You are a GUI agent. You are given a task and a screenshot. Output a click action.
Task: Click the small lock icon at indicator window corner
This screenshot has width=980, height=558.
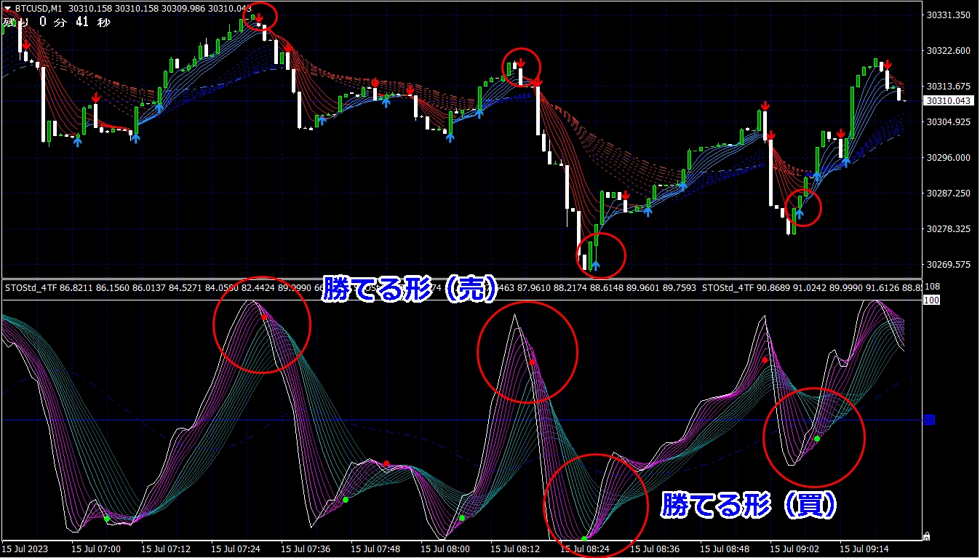(x=926, y=537)
